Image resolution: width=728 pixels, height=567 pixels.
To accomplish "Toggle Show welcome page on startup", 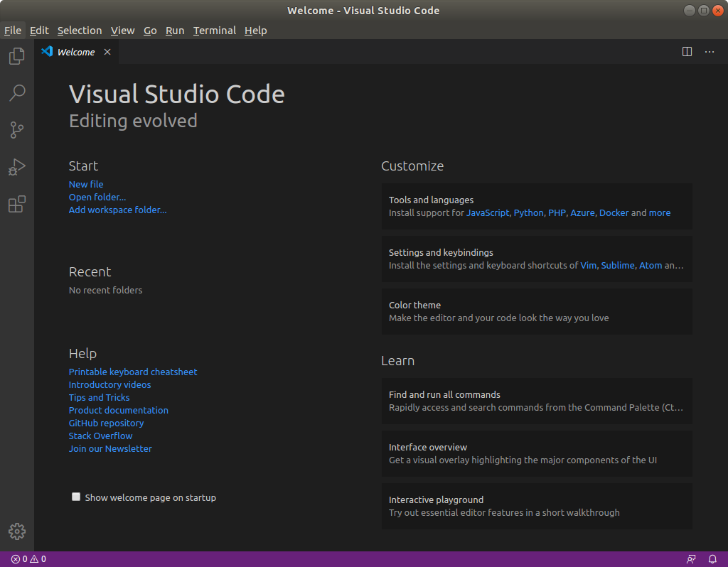I will coord(76,497).
